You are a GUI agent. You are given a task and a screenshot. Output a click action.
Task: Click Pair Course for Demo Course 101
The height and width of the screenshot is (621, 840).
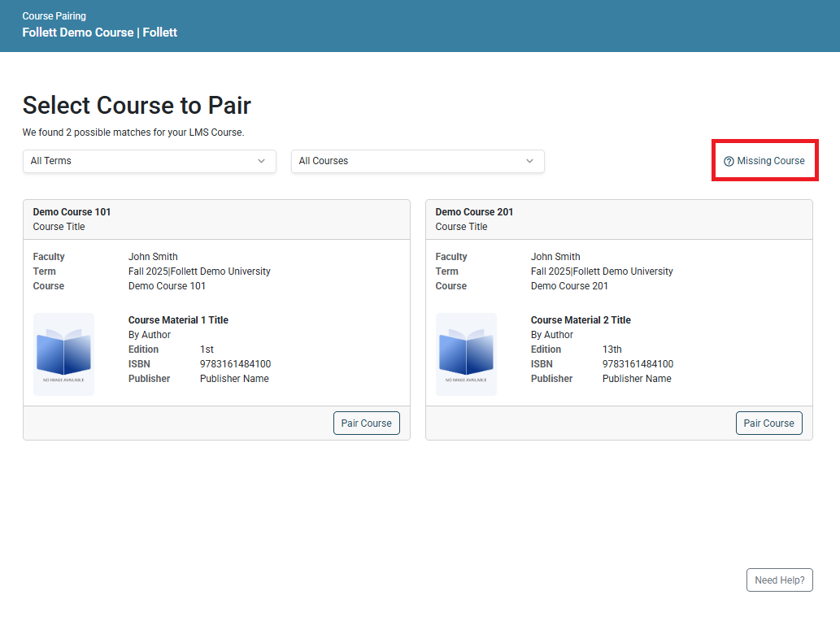(x=366, y=423)
